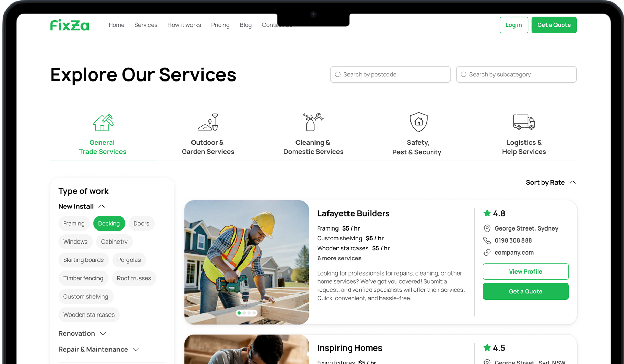Viewport: 624px width, 364px height.
Task: Open the Inspiring Homes listing photo
Action: point(247,349)
